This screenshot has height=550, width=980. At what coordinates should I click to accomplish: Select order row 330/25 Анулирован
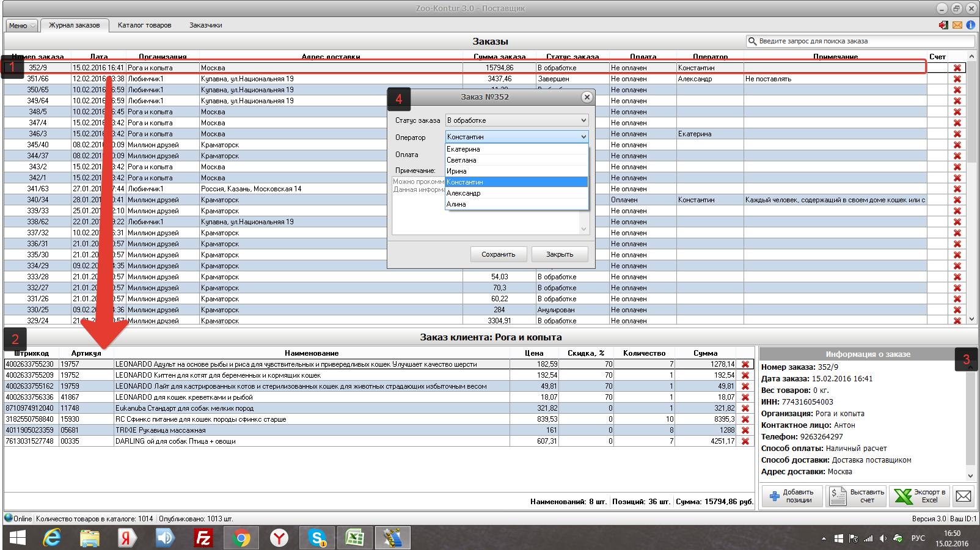click(x=466, y=310)
